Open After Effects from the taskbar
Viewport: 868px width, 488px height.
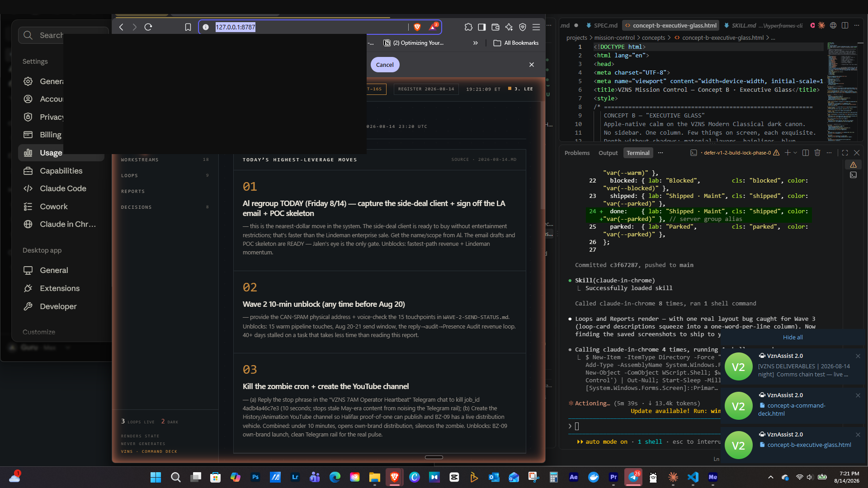[574, 477]
